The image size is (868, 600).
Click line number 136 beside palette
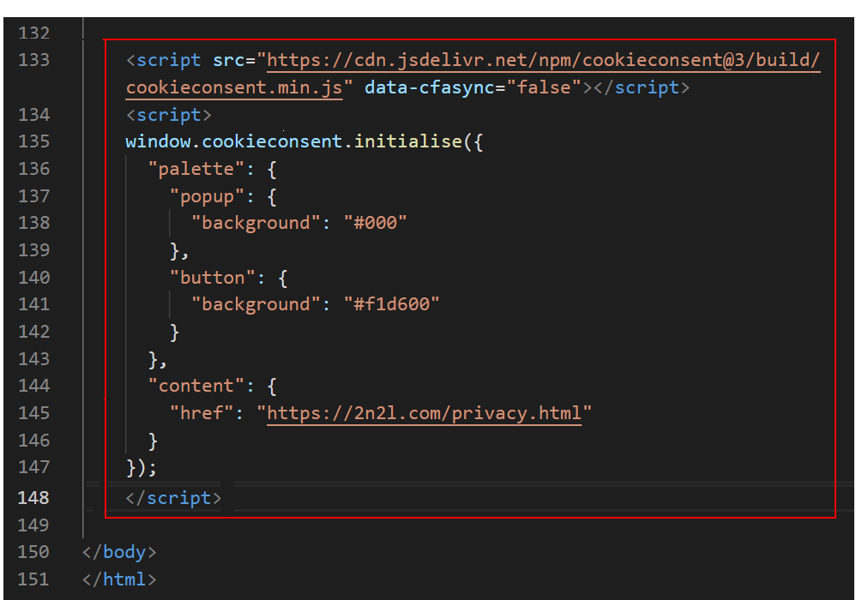(x=33, y=169)
